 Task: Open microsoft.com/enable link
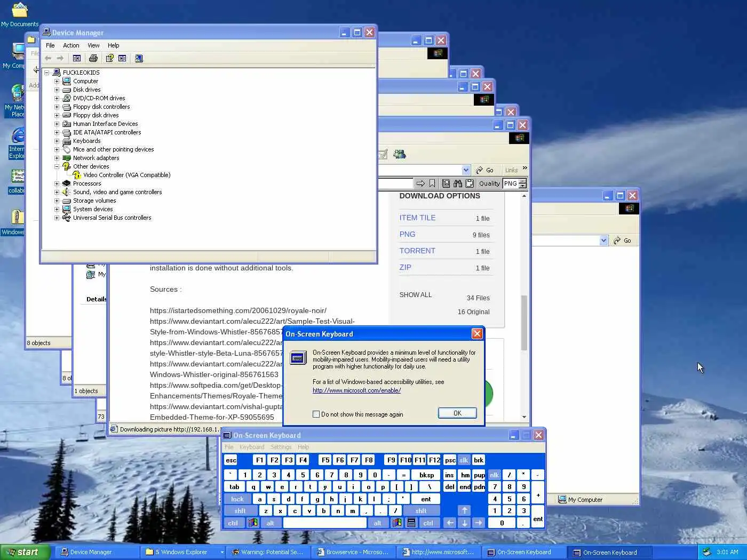pos(356,390)
